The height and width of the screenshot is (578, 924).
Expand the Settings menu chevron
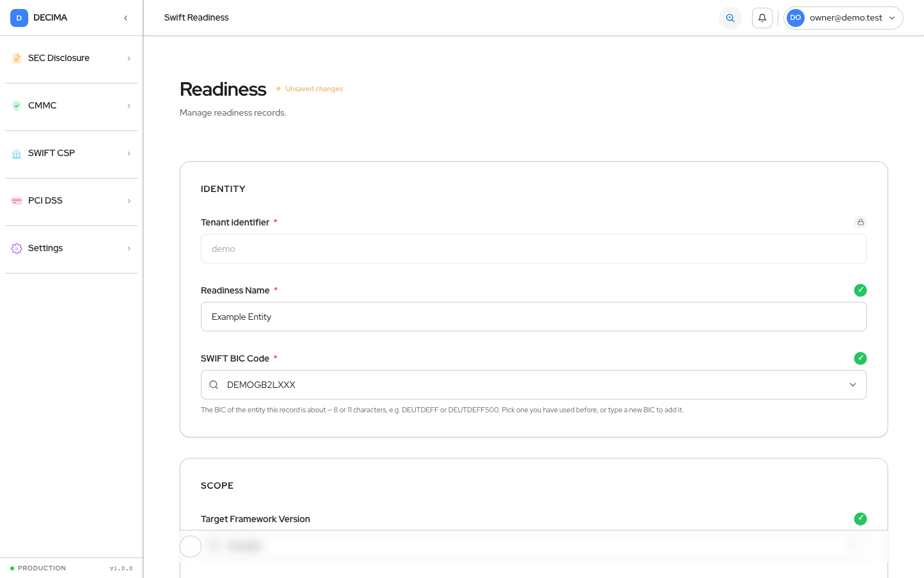tap(129, 249)
